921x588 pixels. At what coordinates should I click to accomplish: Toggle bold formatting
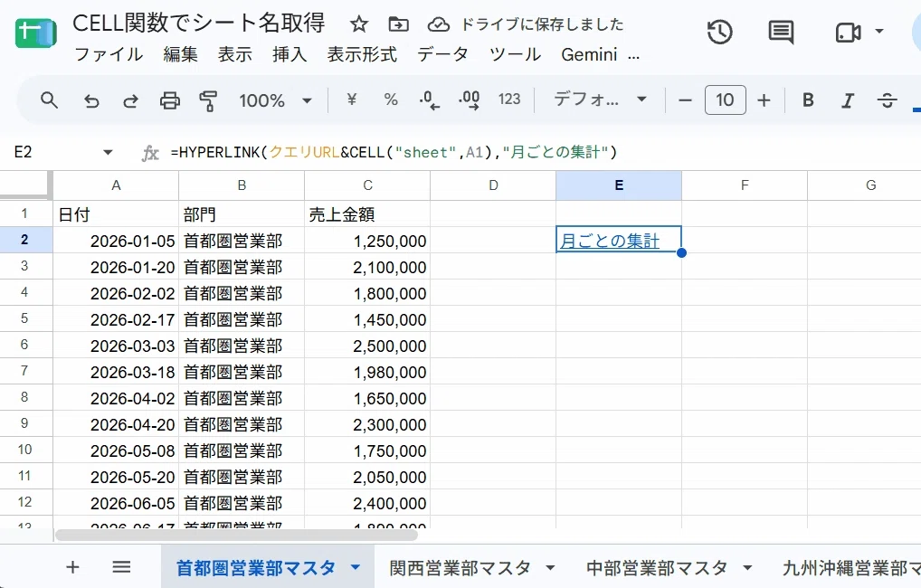pos(808,100)
